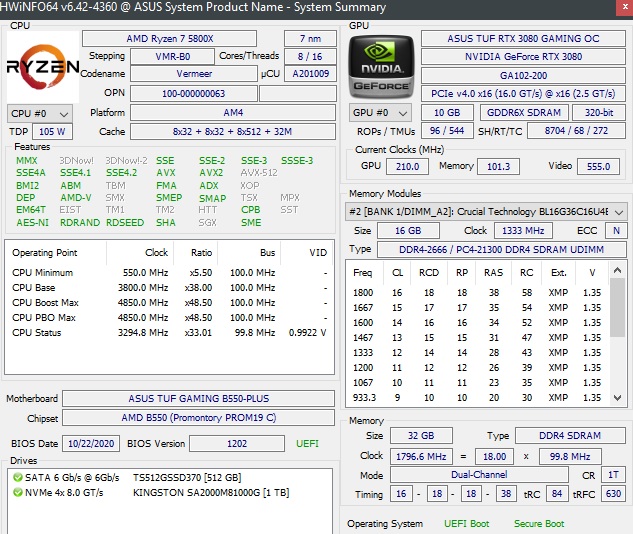Click the TS512GSSD370 [512 GB] drive entry
Screen dimensions: 633x534
(187, 477)
